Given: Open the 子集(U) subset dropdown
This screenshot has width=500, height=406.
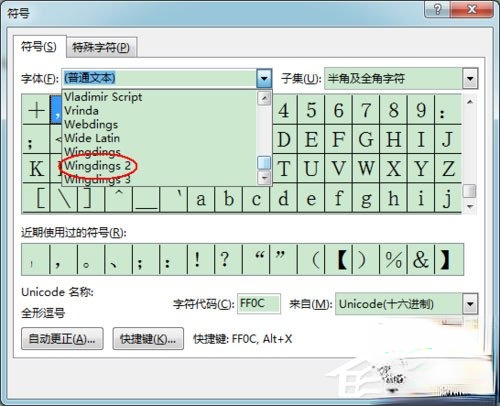Looking at the screenshot, I should [470, 79].
